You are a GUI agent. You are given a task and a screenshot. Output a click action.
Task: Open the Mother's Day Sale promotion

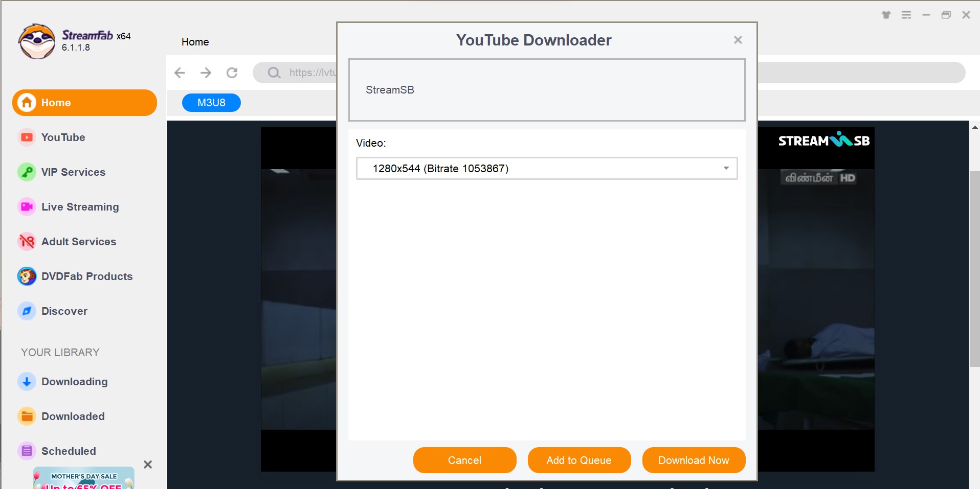click(x=84, y=478)
